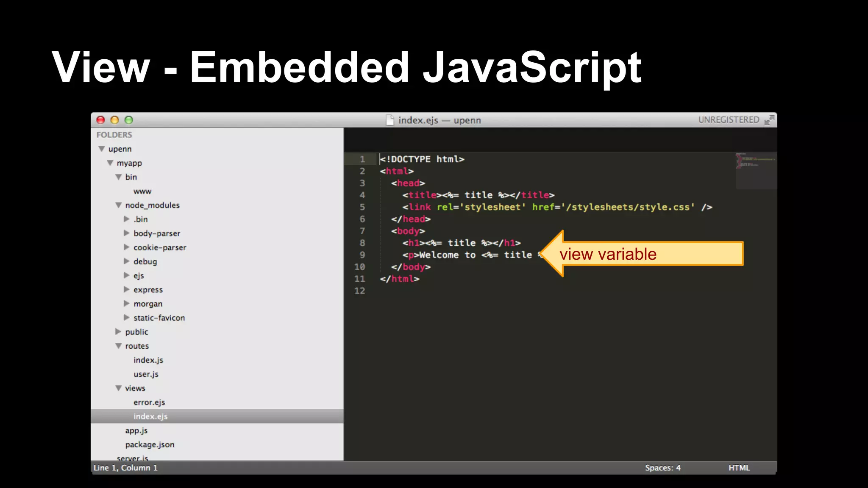The height and width of the screenshot is (488, 868).
Task: Collapse the routes folder triangle
Action: (x=119, y=346)
